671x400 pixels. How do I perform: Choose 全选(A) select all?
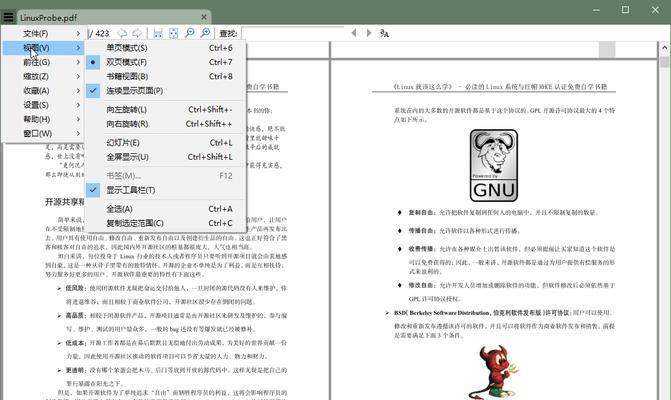point(166,209)
